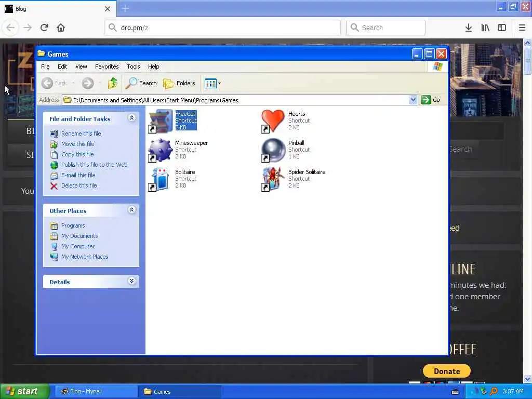Viewport: 532px width, 399px height.
Task: Click the Explorer Back button
Action: (54, 83)
